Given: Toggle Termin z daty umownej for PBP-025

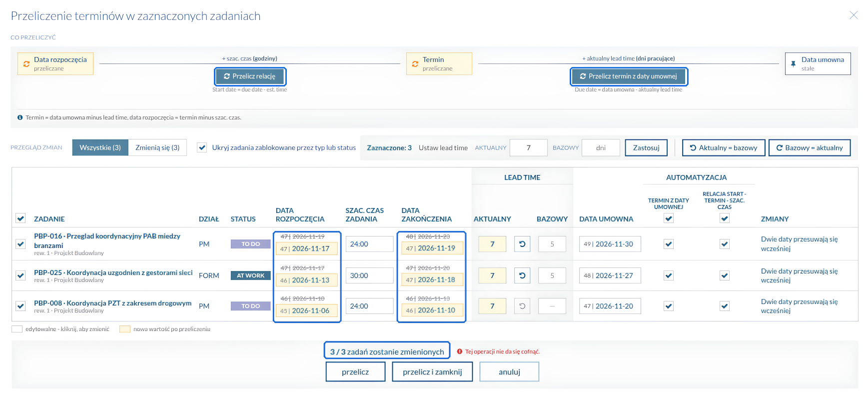Looking at the screenshot, I should pos(669,275).
